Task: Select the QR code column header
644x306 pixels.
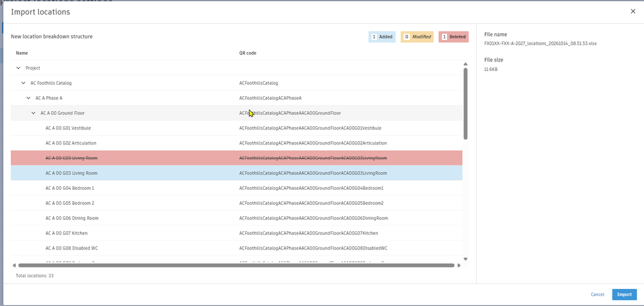Action: 248,53
